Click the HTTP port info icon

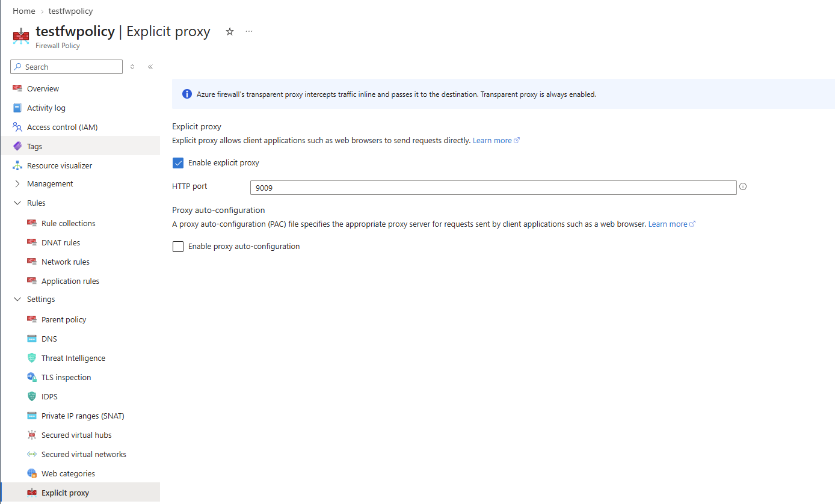point(743,186)
